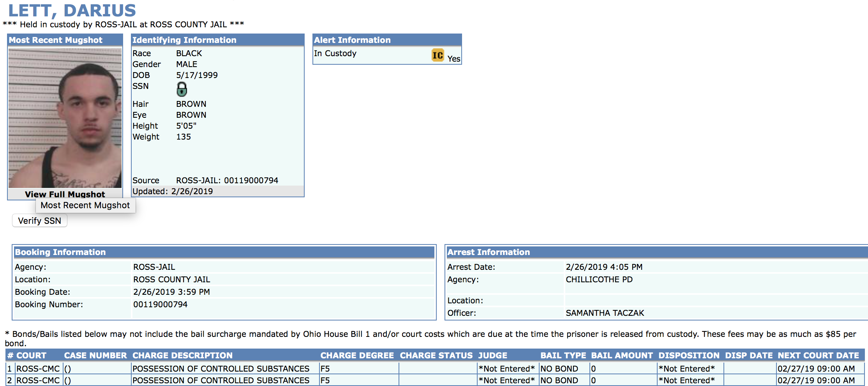
Task: Click row 1 next court date 02/27/19 09:00 AM
Action: pyautogui.click(x=816, y=368)
